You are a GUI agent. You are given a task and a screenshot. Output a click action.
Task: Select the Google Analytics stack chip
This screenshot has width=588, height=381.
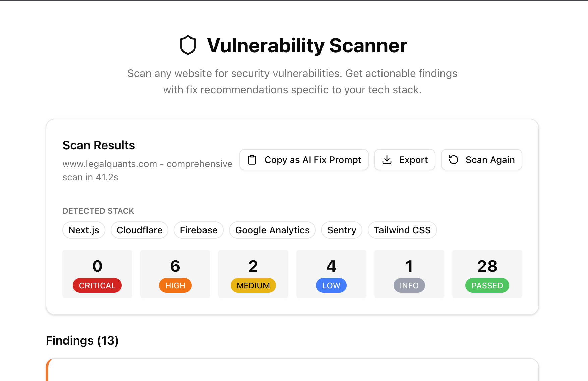click(x=272, y=230)
